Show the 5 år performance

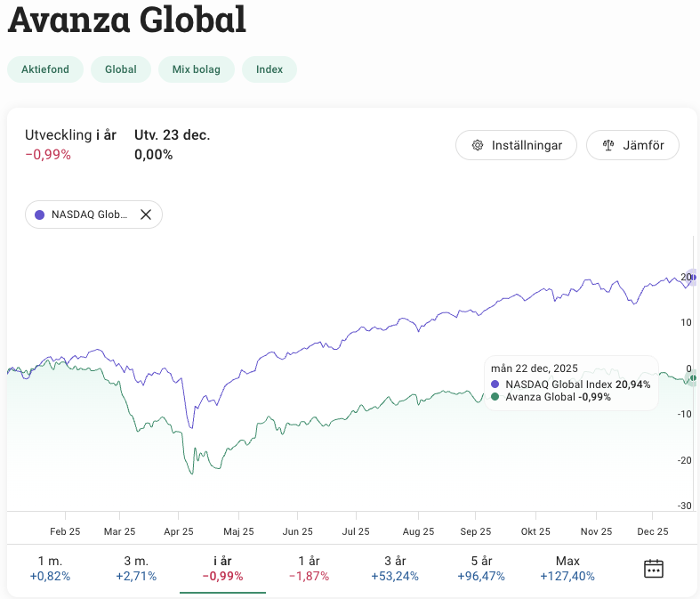(x=481, y=568)
